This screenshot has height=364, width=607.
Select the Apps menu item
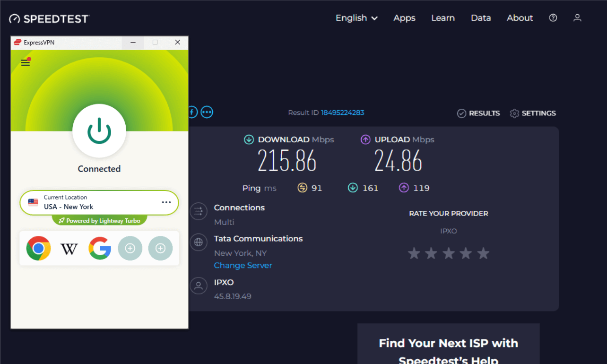pos(404,17)
